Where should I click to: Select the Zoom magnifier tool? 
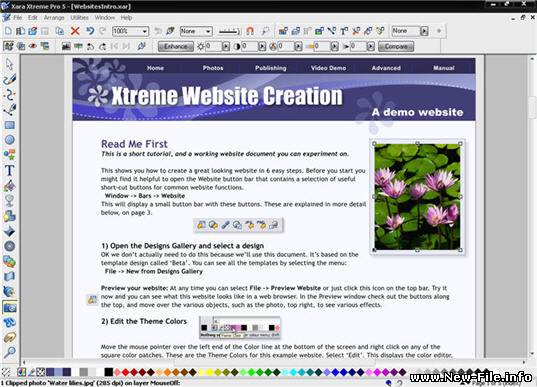pyautogui.click(x=9, y=352)
